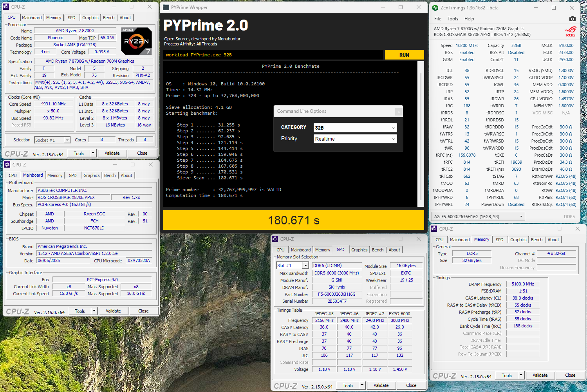Click the PYPrime Wrapper title bar icon
587x392 pixels.
click(166, 7)
